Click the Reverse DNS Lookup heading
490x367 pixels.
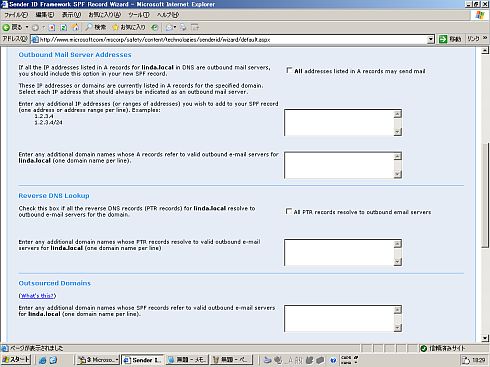(54, 196)
